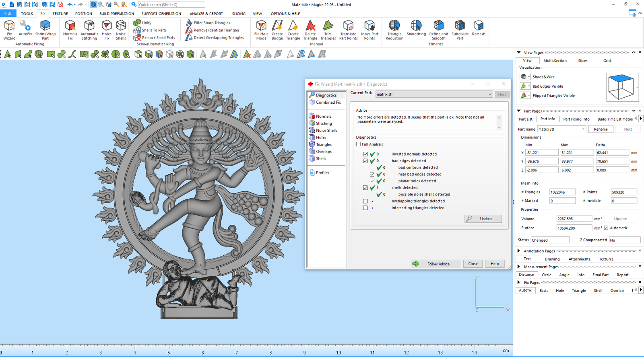Click the Help button in Fix Wizard
This screenshot has width=644, height=357.
coord(495,264)
